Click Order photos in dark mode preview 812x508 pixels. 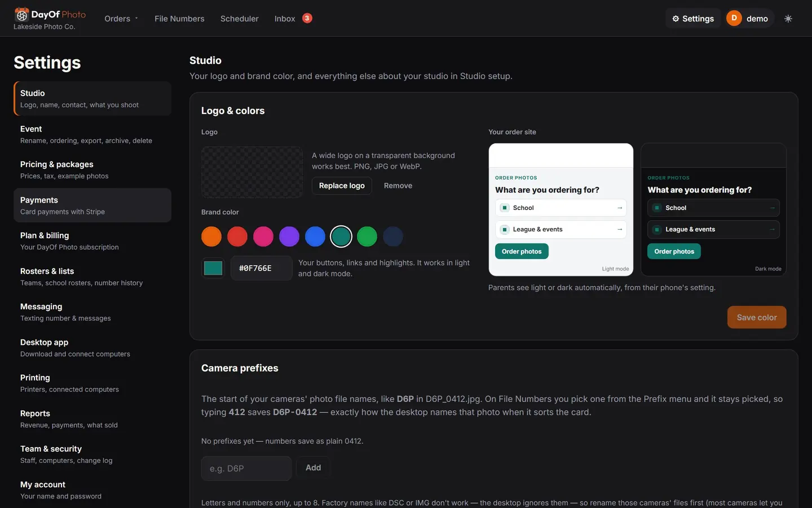point(674,251)
